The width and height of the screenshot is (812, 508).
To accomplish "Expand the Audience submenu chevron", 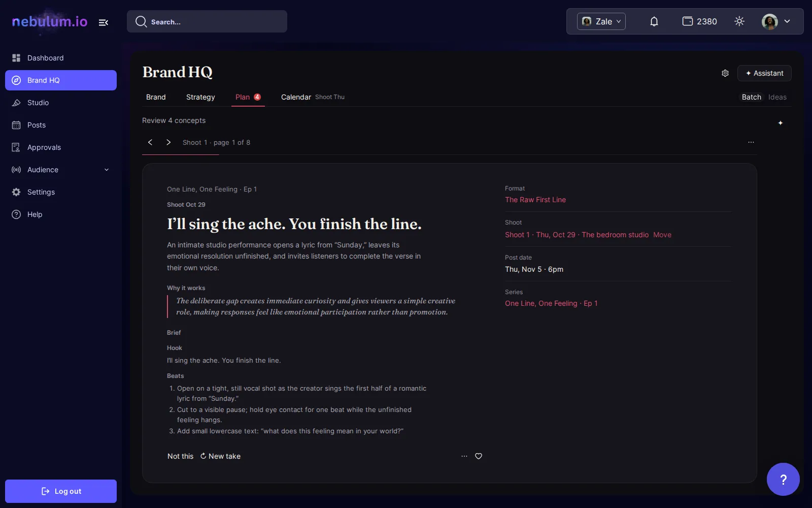I will pyautogui.click(x=107, y=170).
